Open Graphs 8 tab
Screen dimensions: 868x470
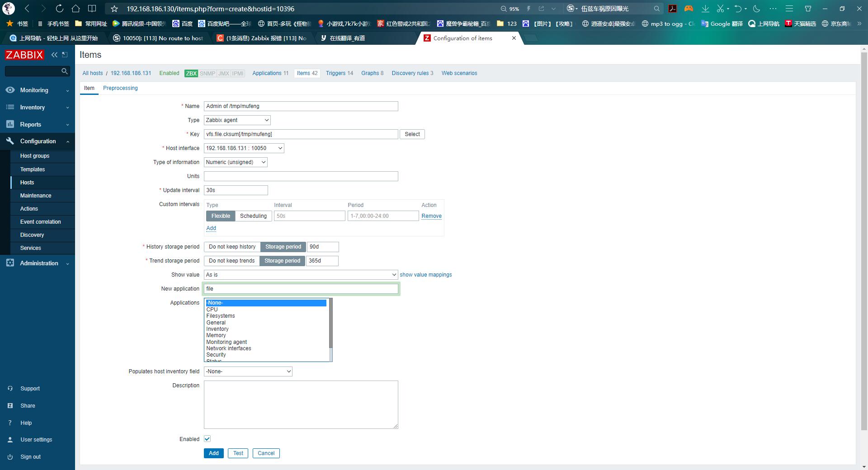[x=372, y=73]
